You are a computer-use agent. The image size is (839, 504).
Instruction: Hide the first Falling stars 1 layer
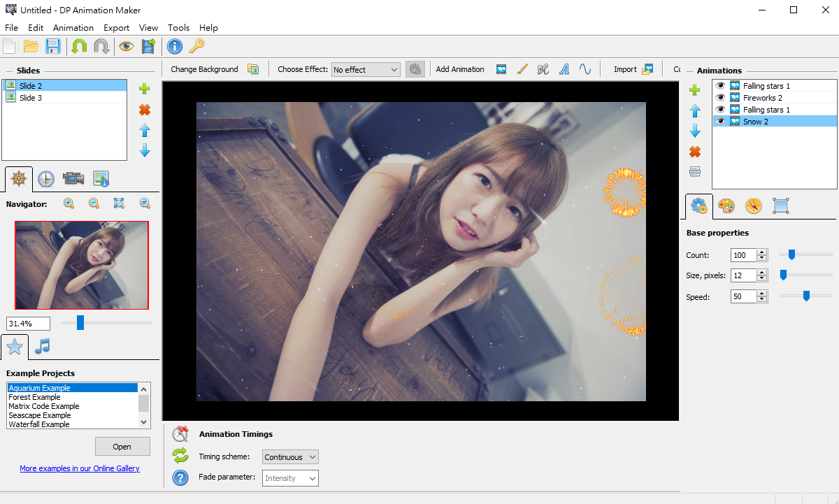720,86
